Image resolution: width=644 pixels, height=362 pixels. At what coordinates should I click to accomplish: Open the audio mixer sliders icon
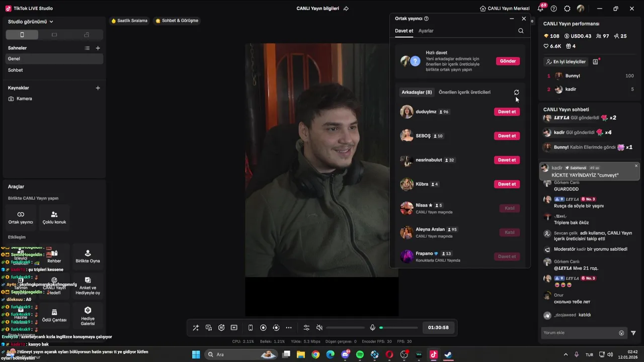point(306,327)
